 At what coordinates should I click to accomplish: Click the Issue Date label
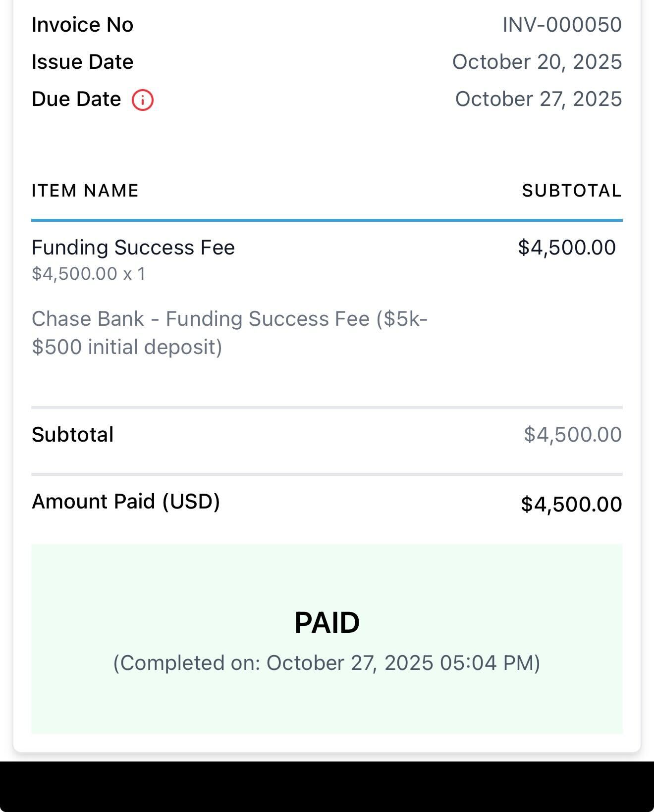tap(82, 62)
